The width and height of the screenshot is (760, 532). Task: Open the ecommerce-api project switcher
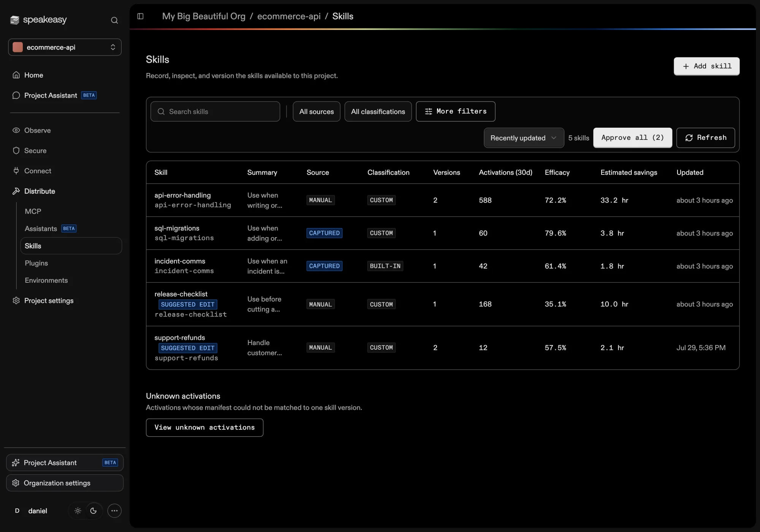[65, 47]
